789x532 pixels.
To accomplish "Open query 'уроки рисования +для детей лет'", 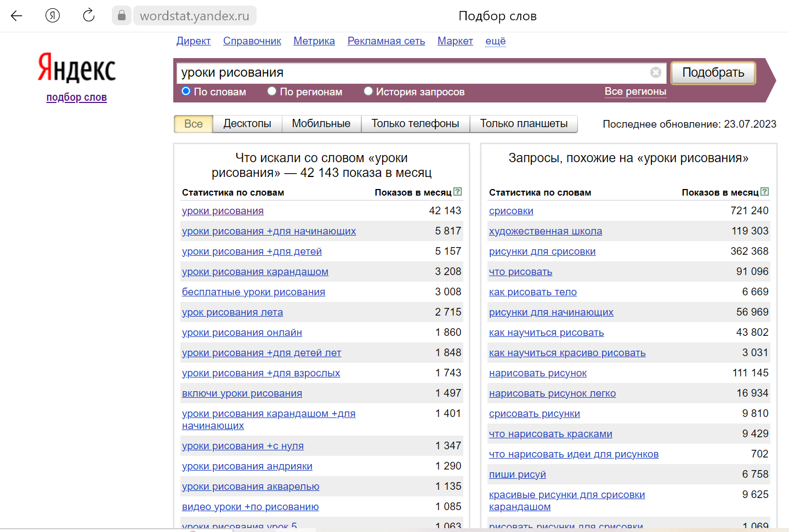I will click(262, 353).
